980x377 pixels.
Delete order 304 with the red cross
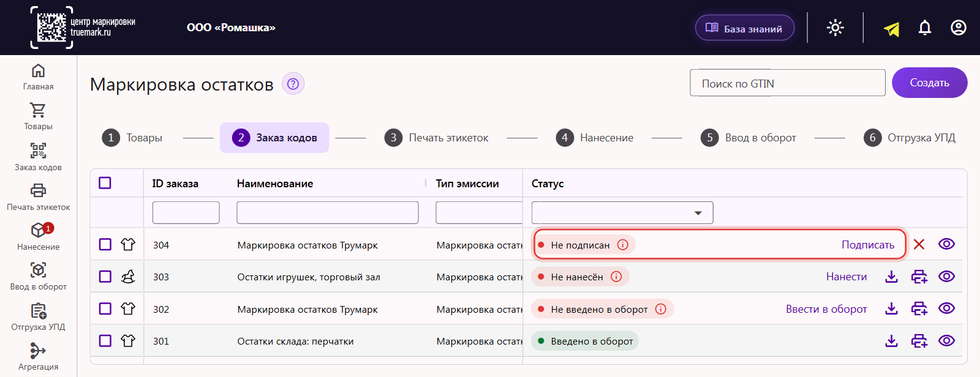click(919, 244)
